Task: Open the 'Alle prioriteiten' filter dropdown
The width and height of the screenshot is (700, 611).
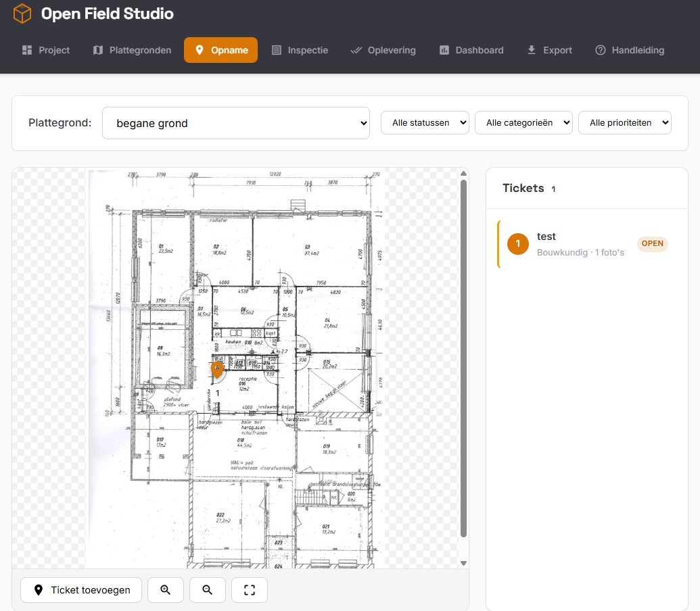Action: pyautogui.click(x=624, y=123)
